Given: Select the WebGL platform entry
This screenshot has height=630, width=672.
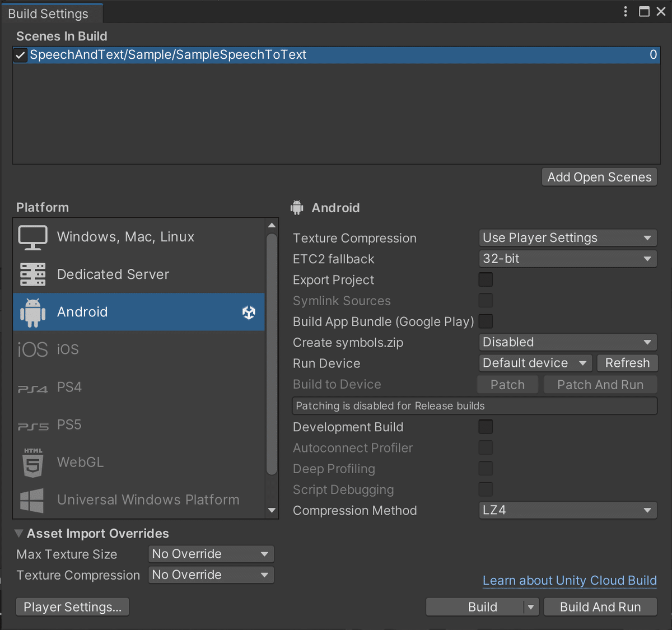Looking at the screenshot, I should tap(139, 463).
